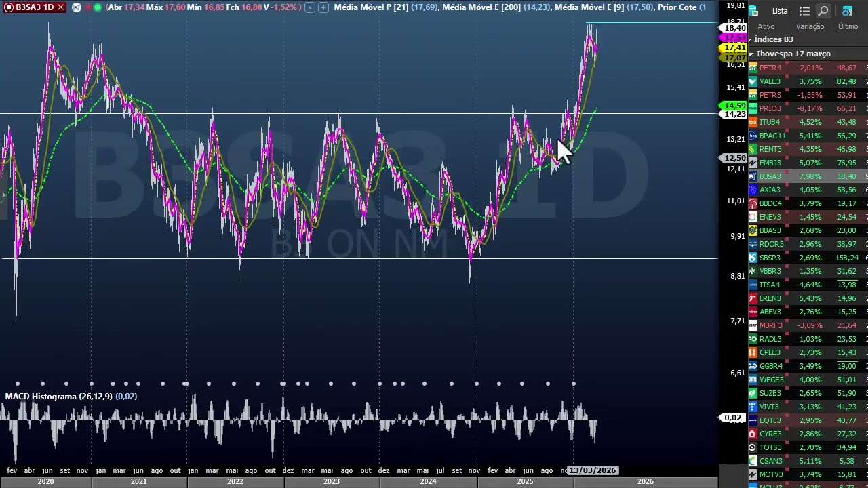This screenshot has height=488, width=868.
Task: Select the ENEV3 logo icon
Action: pos(753,217)
